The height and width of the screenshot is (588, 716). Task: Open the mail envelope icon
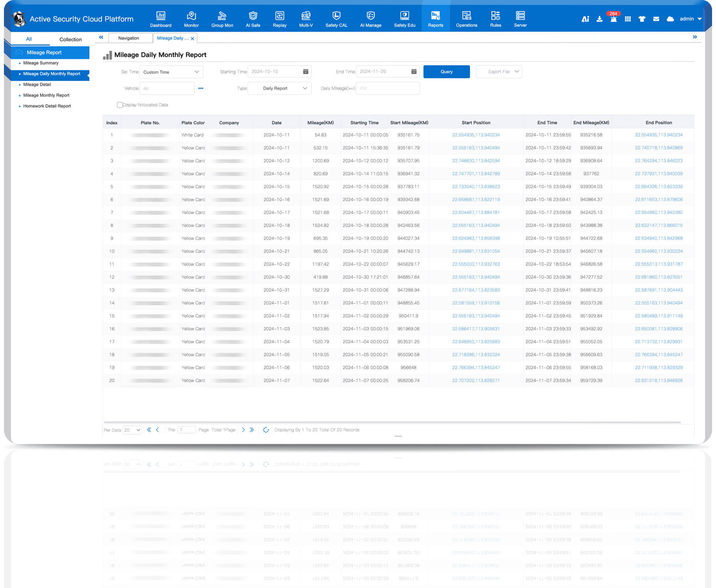point(656,19)
